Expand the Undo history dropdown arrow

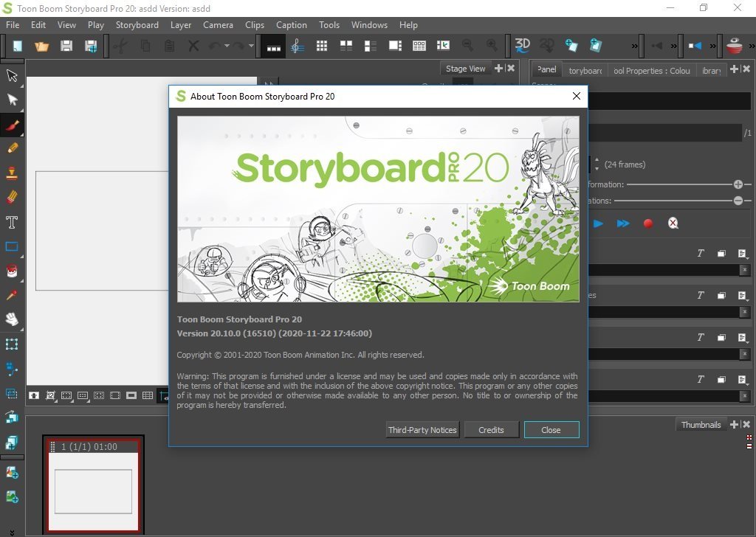tap(227, 46)
